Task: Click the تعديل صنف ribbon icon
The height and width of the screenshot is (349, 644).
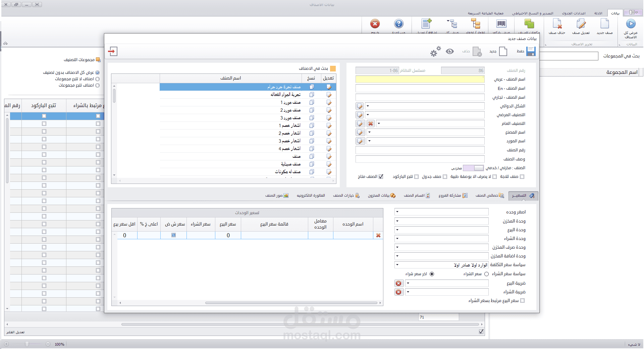Action: (581, 24)
